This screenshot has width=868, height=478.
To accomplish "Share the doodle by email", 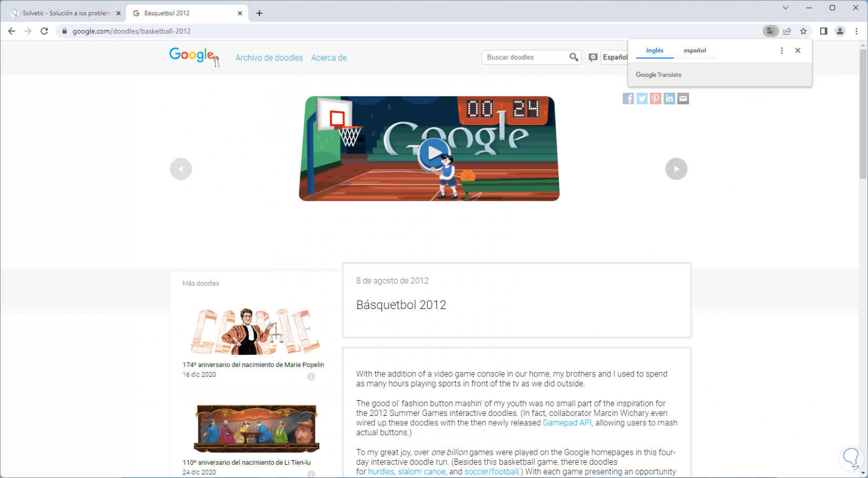I will point(683,98).
